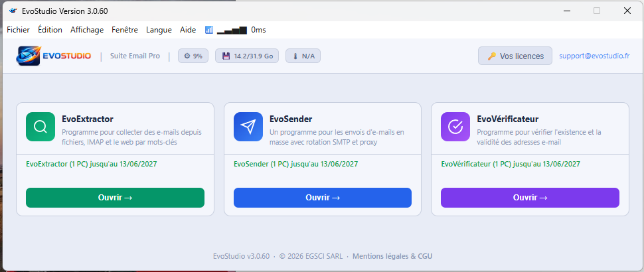The image size is (644, 272).
Task: Open EvoExtractor with green Ouvrir button
Action: point(115,198)
